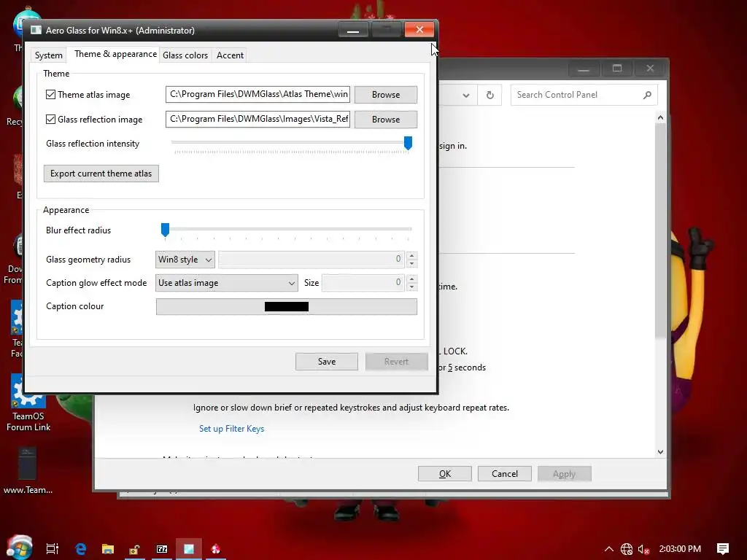Increase the caption glow Size value
Image resolution: width=747 pixels, height=560 pixels.
click(411, 279)
